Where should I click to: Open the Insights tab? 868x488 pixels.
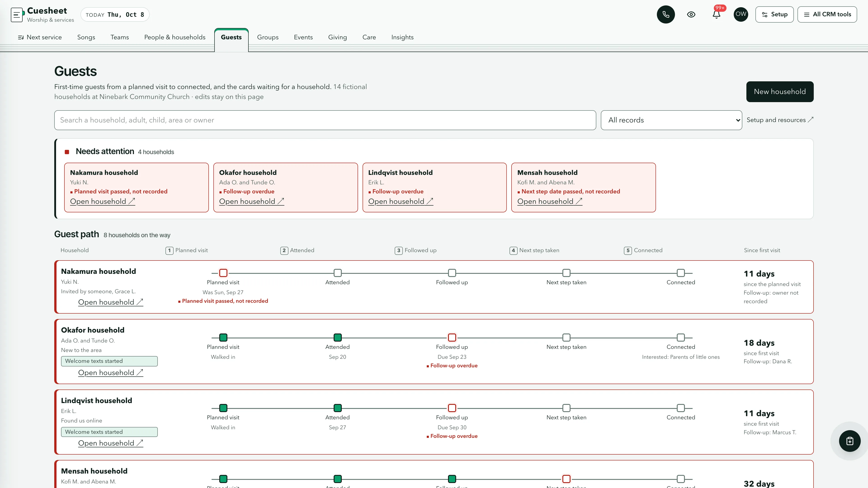coord(402,37)
